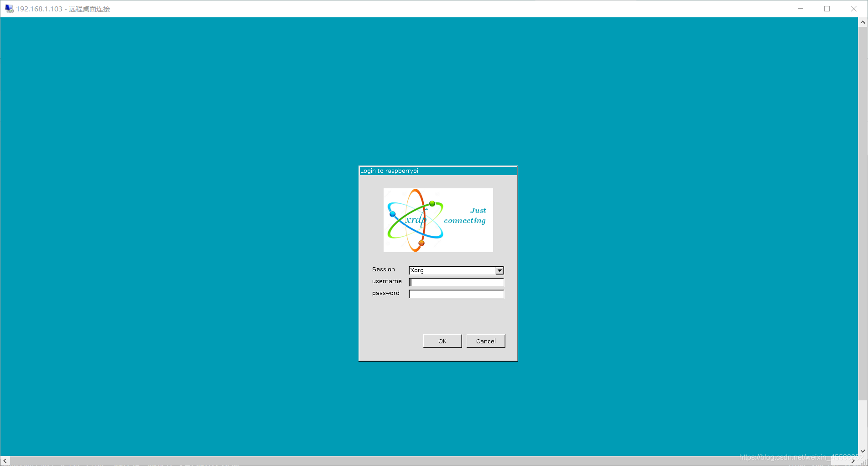Select the Xorg session combo box

[456, 270]
